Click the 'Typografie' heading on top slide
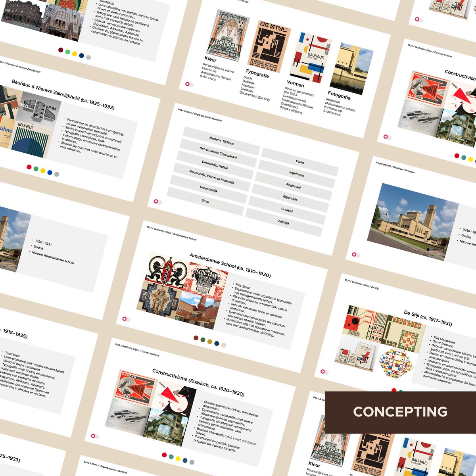 257,73
